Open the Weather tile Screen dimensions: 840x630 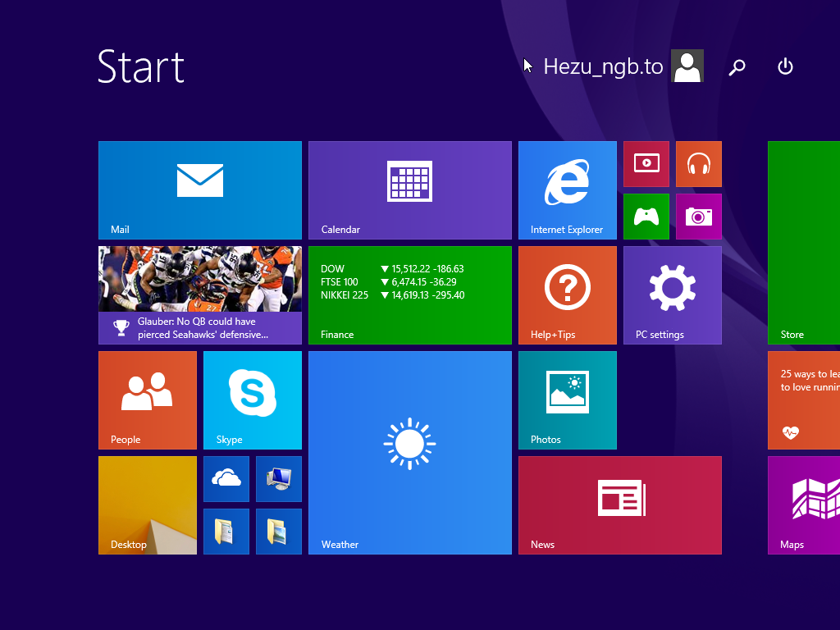(409, 452)
